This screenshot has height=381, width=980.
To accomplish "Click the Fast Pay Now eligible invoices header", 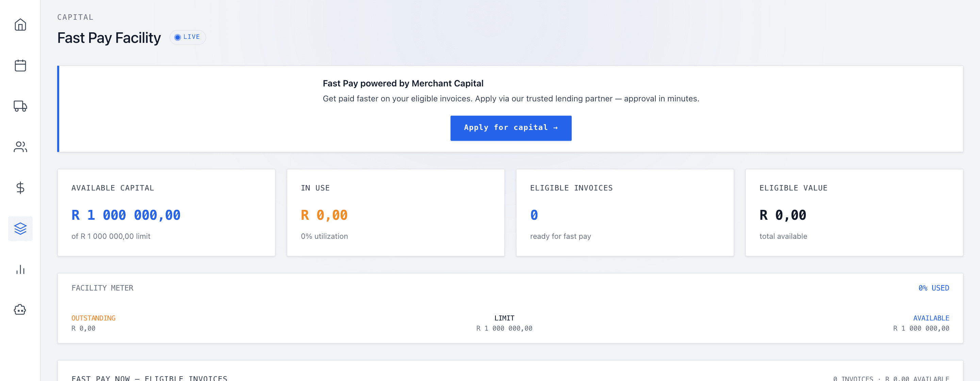I will (x=149, y=378).
